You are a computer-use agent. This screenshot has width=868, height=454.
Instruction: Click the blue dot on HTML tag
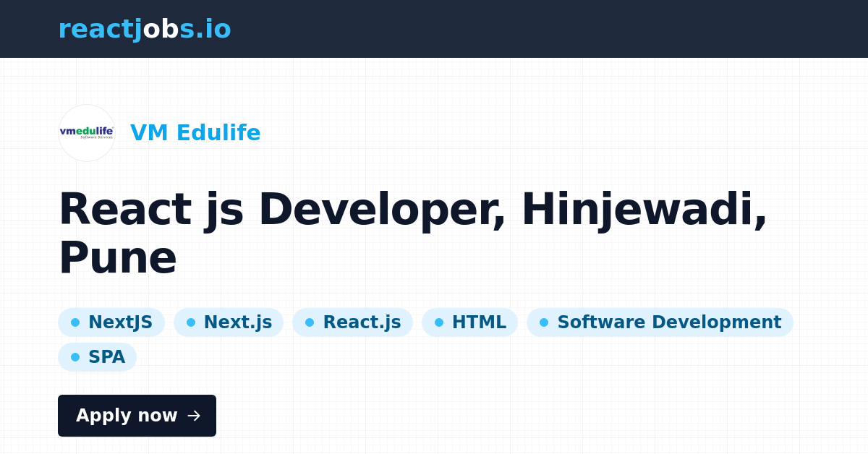click(x=439, y=322)
